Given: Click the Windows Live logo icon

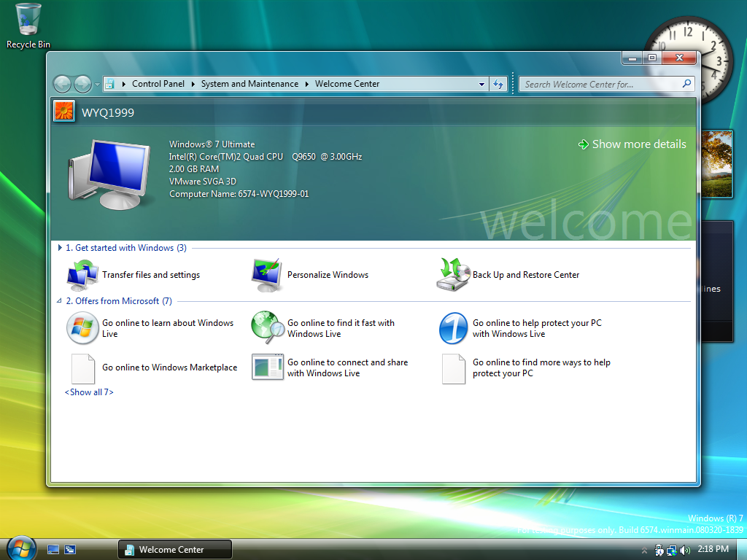Looking at the screenshot, I should pyautogui.click(x=82, y=328).
